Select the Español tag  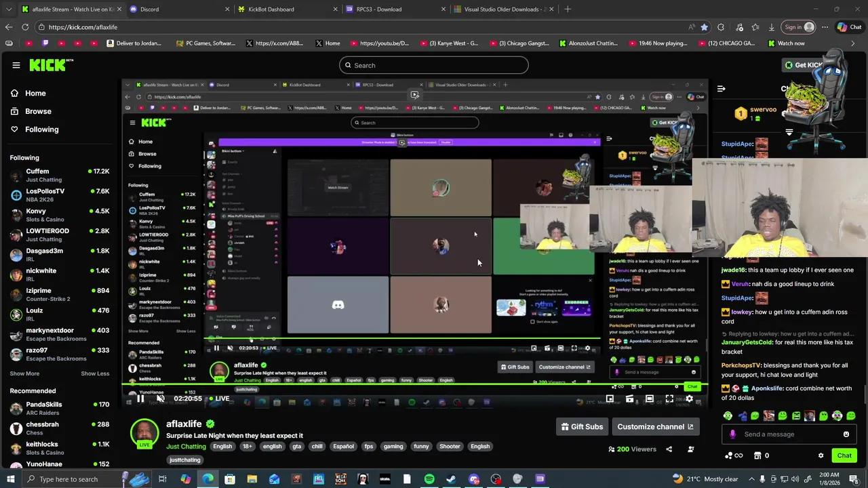(x=343, y=447)
